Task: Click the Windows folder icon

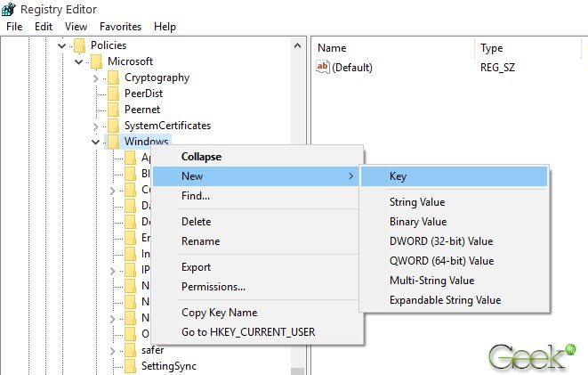Action: [114, 142]
